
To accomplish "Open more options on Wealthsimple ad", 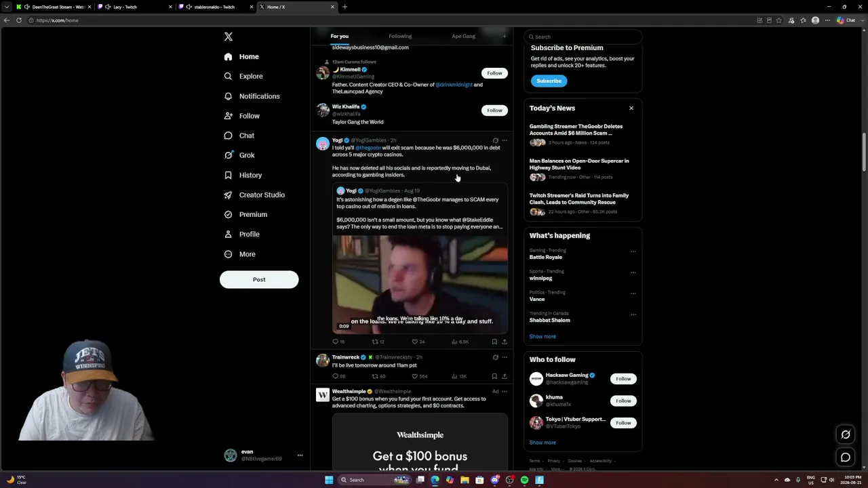I will (504, 391).
